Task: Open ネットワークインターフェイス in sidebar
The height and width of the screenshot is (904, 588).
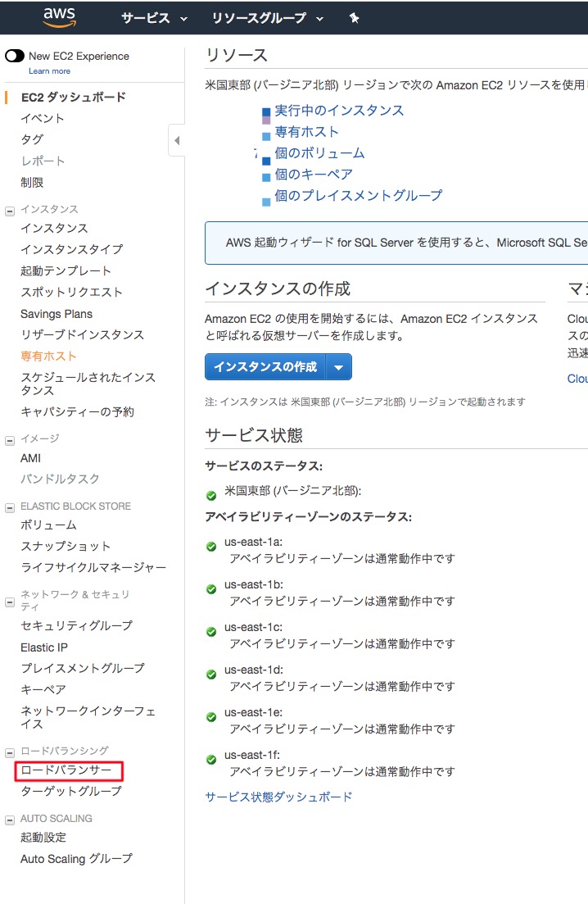Action: [88, 717]
